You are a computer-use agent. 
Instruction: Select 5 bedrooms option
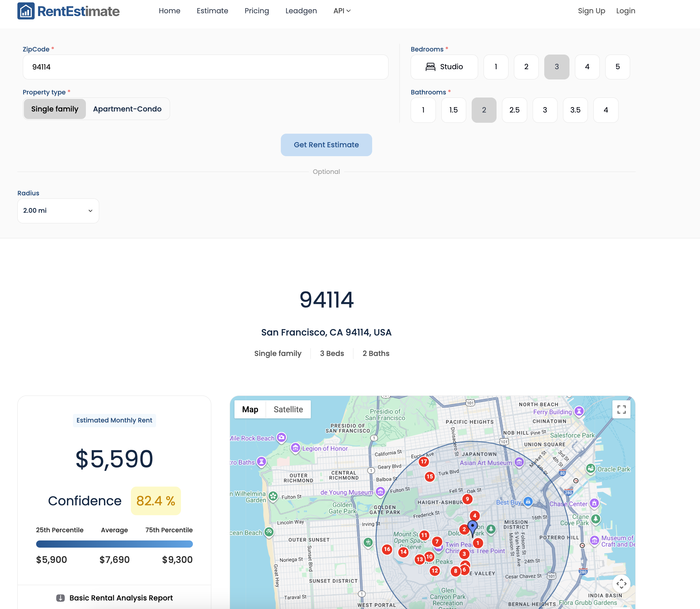[x=618, y=67]
